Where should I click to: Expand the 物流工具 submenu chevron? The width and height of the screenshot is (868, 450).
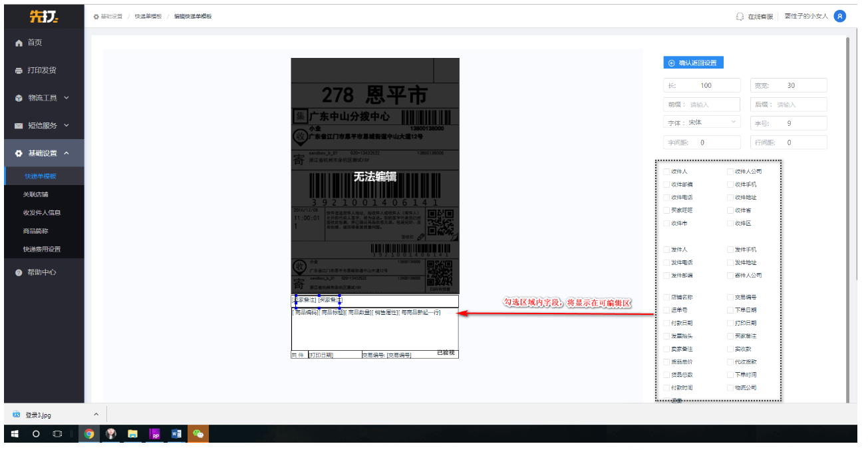67,98
